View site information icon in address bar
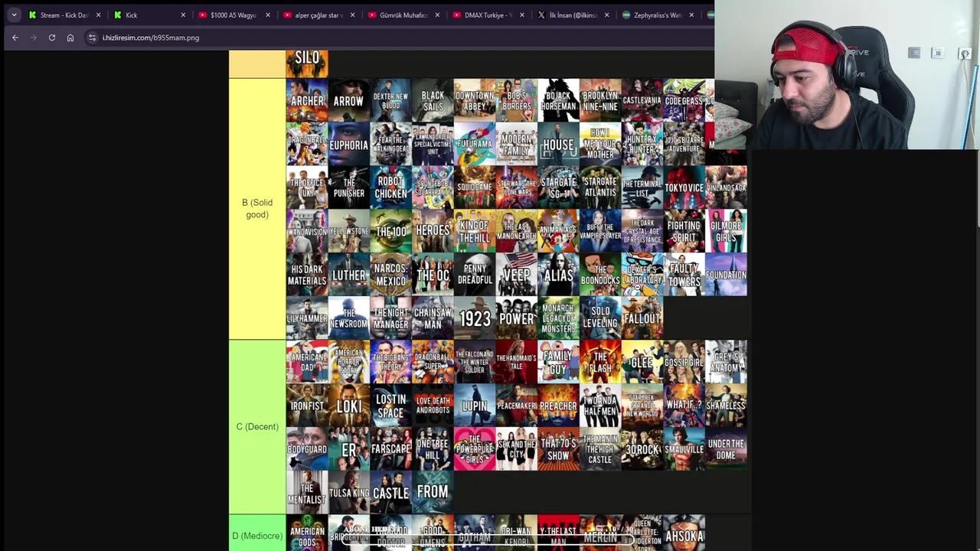Image resolution: width=980 pixels, height=551 pixels. [92, 37]
